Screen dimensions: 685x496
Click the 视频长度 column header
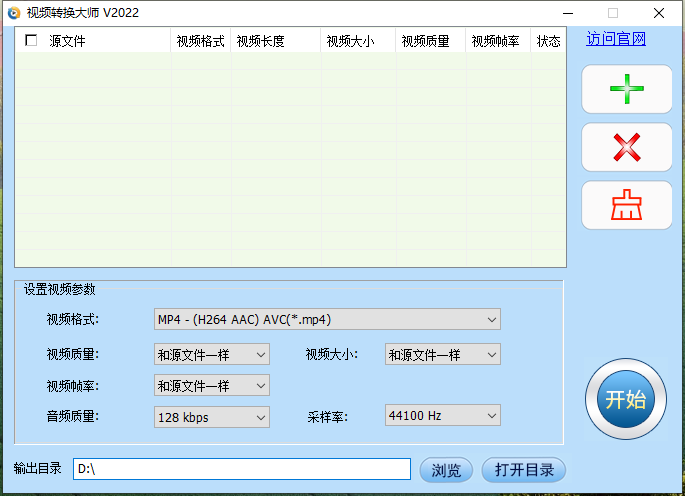(x=260, y=41)
